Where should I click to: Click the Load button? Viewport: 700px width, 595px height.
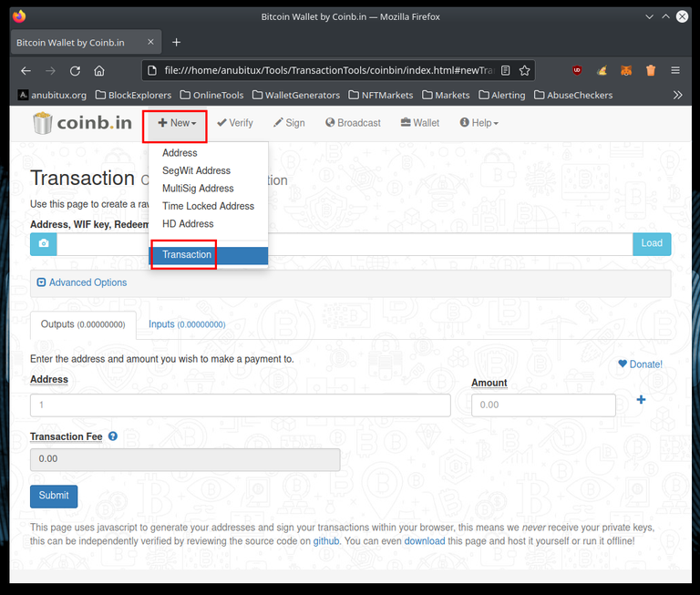pos(652,243)
